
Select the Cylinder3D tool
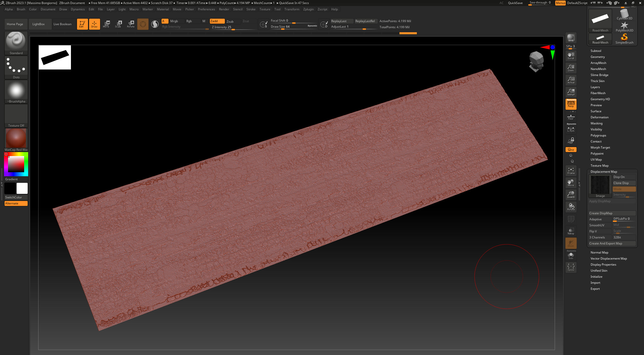click(x=624, y=15)
